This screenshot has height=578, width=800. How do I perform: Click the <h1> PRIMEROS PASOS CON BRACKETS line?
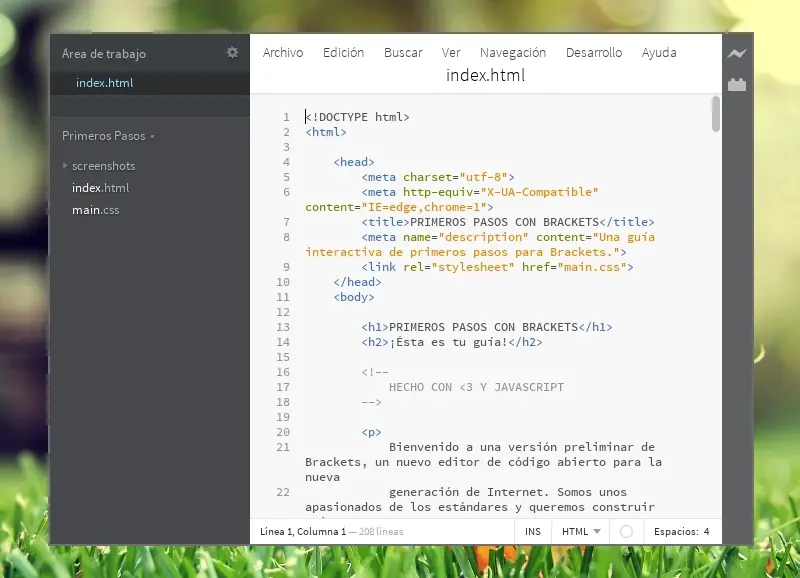[x=487, y=327]
